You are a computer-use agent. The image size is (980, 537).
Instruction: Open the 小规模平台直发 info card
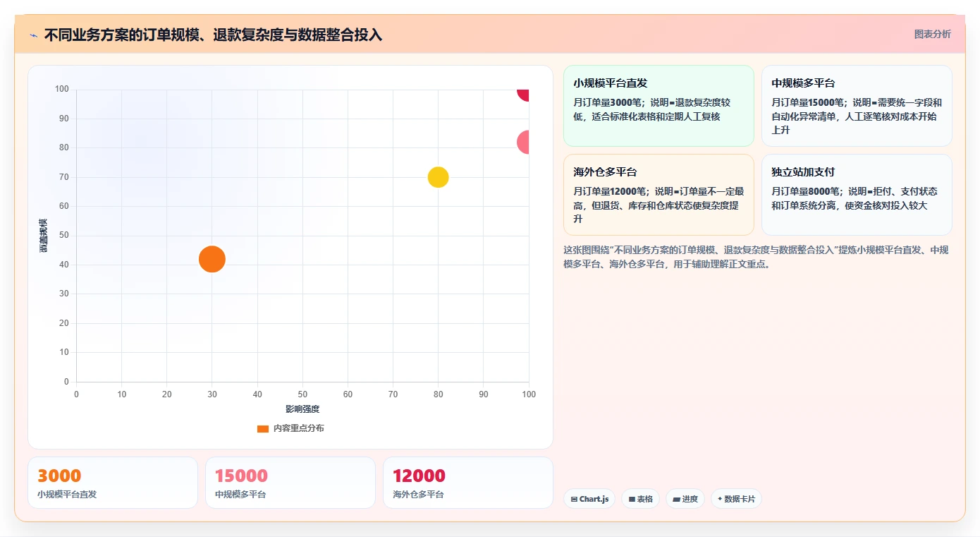pos(659,106)
